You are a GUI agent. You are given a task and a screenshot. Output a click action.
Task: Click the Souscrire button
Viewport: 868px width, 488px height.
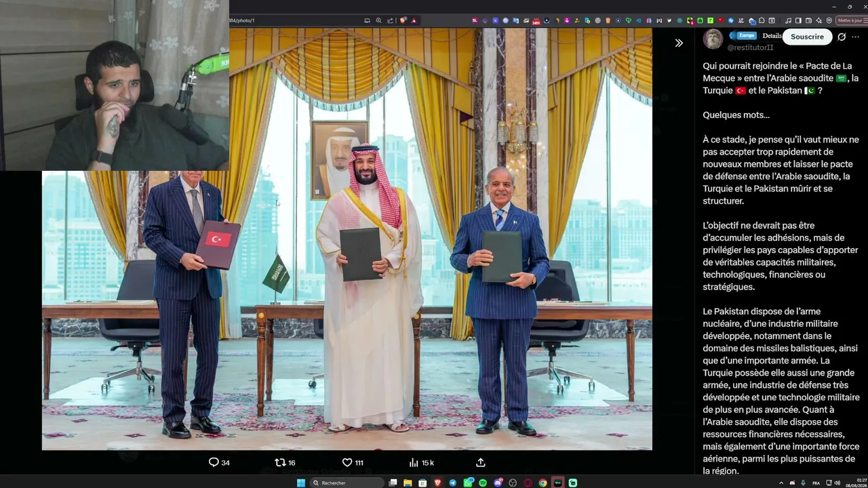[x=807, y=37]
